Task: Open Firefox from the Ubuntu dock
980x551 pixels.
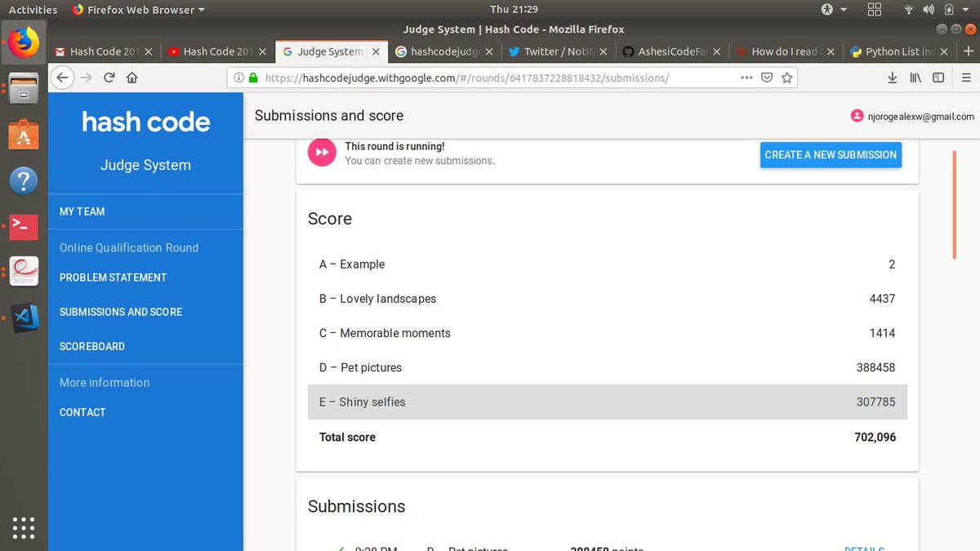Action: coord(24,42)
